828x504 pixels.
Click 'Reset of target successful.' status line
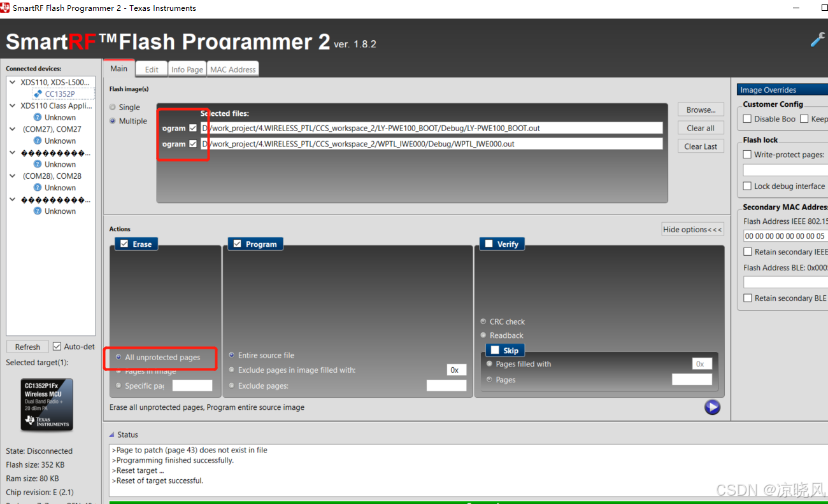tap(157, 480)
